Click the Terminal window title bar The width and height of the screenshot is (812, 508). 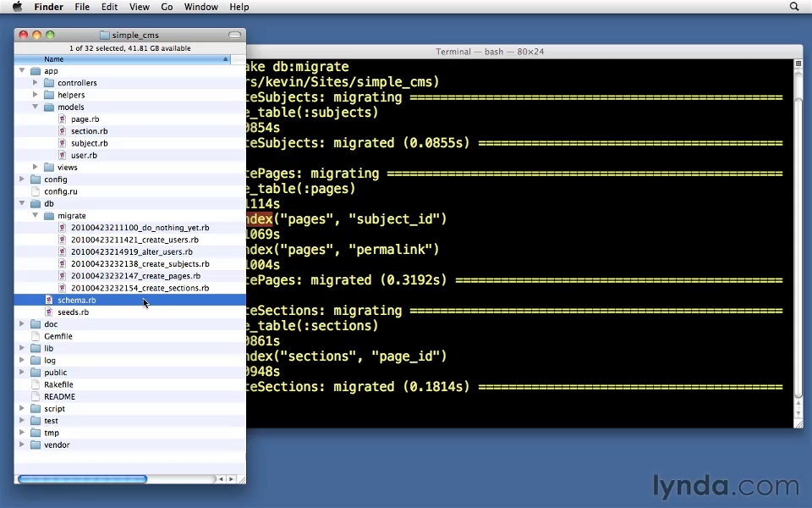pyautogui.click(x=524, y=52)
